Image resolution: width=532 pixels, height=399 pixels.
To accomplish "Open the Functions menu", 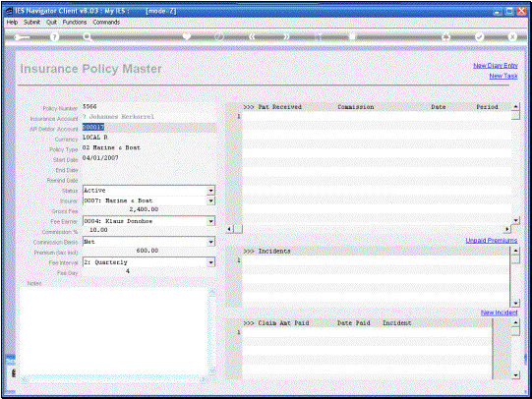I will click(75, 22).
